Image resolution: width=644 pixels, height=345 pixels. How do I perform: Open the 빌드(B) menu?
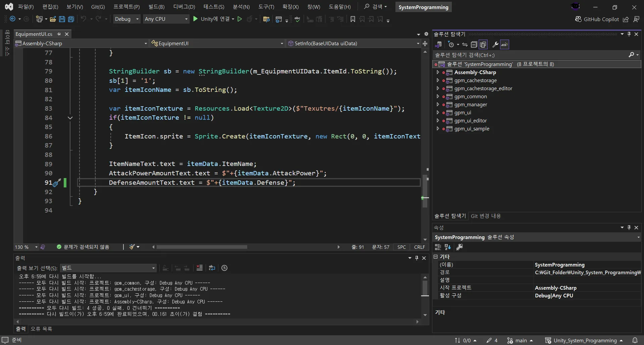tap(157, 7)
